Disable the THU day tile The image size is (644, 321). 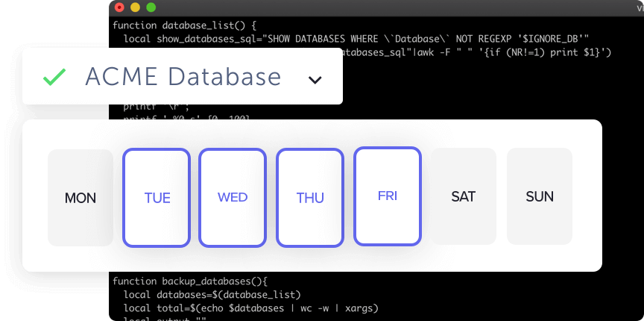click(310, 198)
